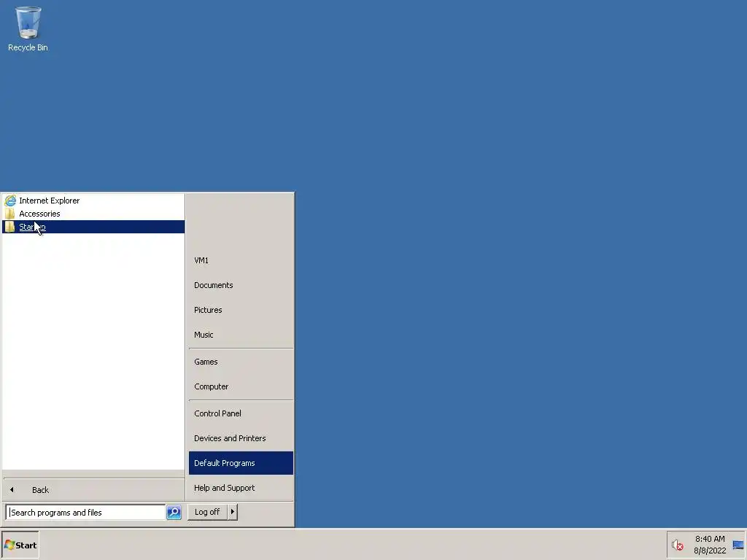Click the search magnifier icon
The width and height of the screenshot is (747, 560).
click(x=174, y=513)
